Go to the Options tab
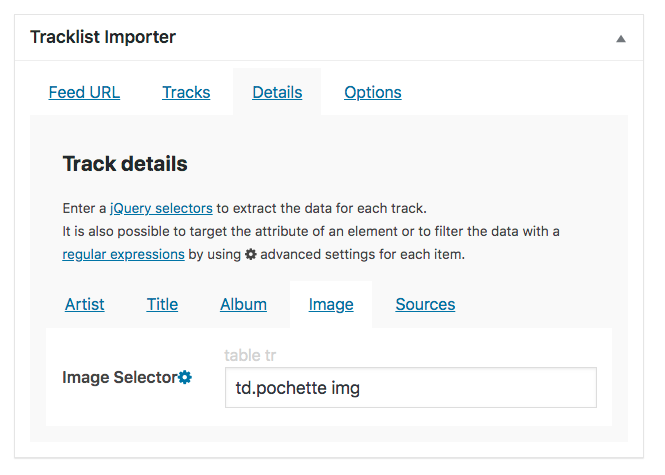The width and height of the screenshot is (665, 475). [x=372, y=92]
